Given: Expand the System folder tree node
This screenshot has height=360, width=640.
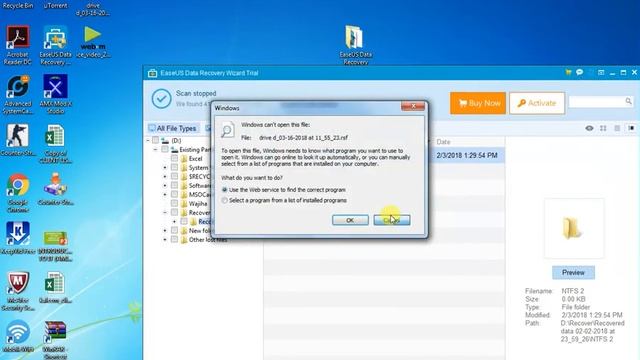Looking at the screenshot, I should pyautogui.click(x=165, y=167).
